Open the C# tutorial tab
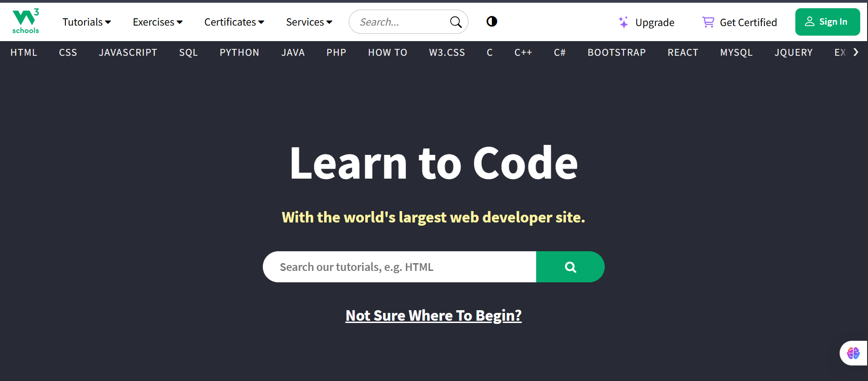Image resolution: width=868 pixels, height=381 pixels. click(560, 53)
